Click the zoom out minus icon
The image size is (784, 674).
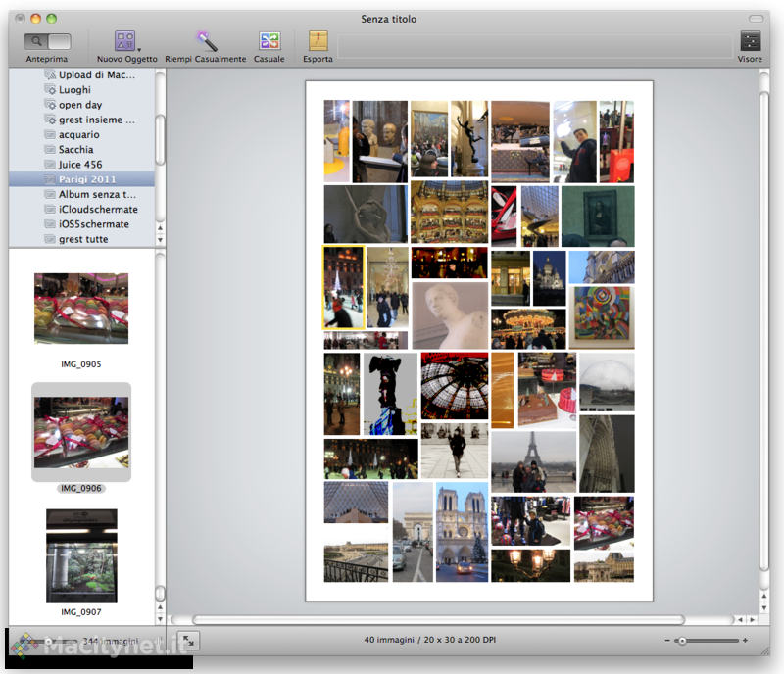click(x=667, y=641)
